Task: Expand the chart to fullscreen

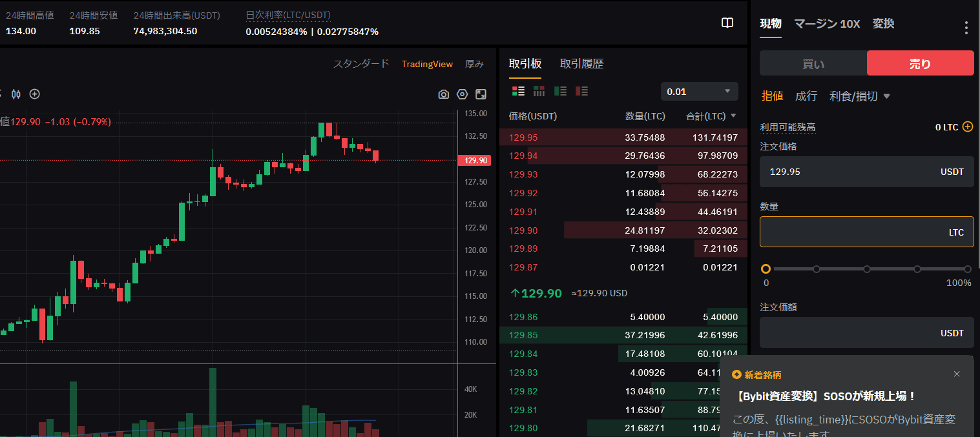Action: click(x=481, y=94)
